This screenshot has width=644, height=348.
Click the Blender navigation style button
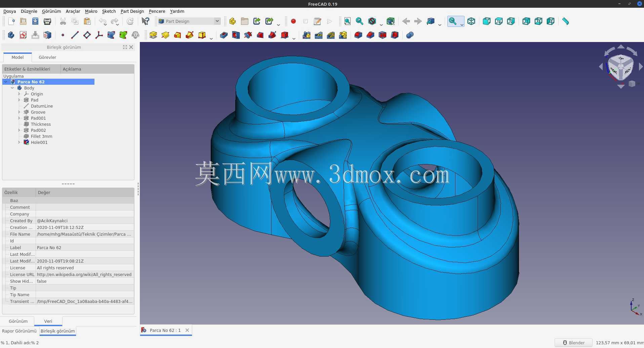point(573,343)
